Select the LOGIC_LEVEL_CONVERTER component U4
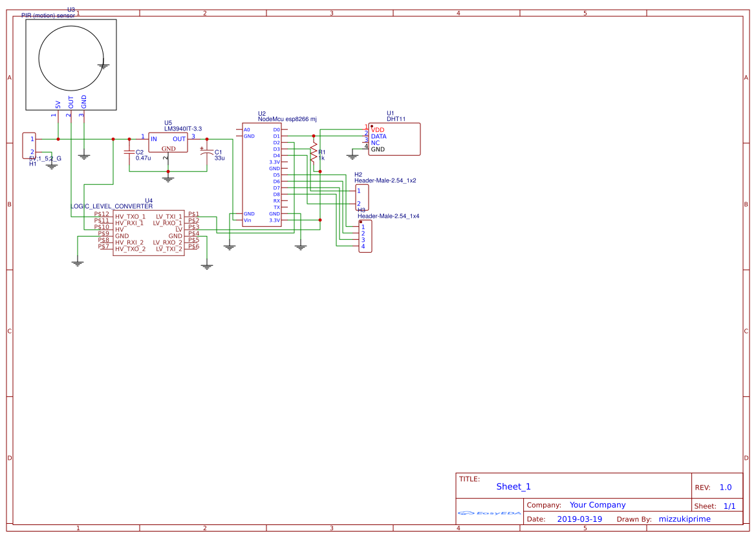 [149, 233]
